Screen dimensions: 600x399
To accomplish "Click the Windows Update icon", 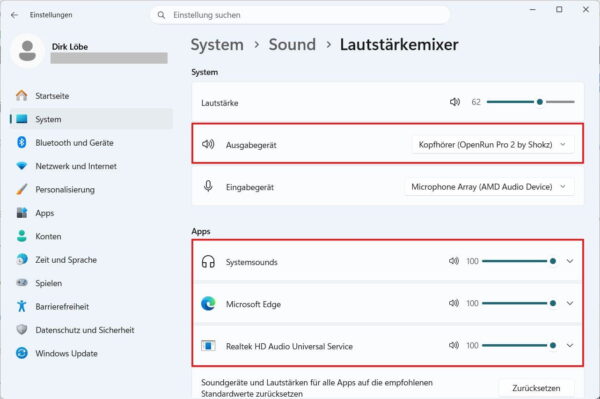I will [22, 353].
